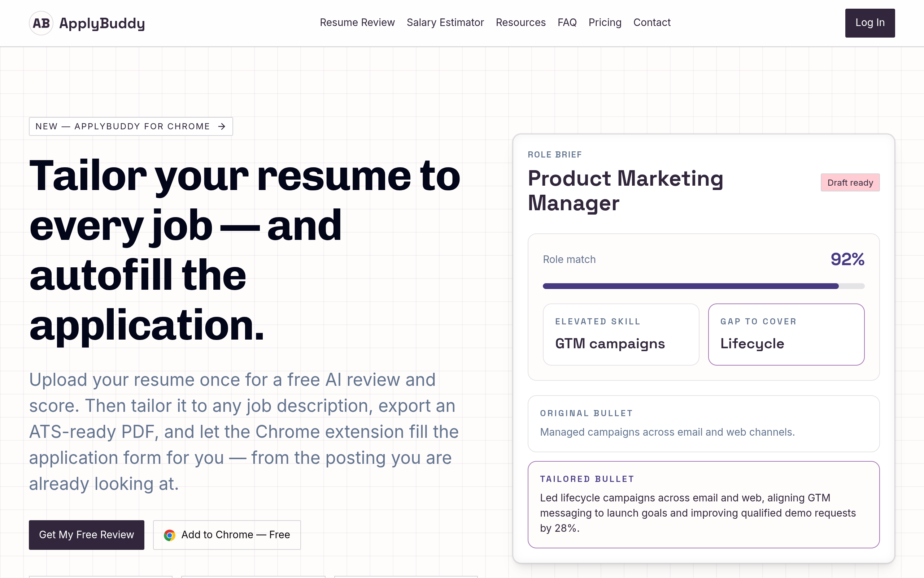Select the Gap to Cover Lifecycle card

pos(786,335)
